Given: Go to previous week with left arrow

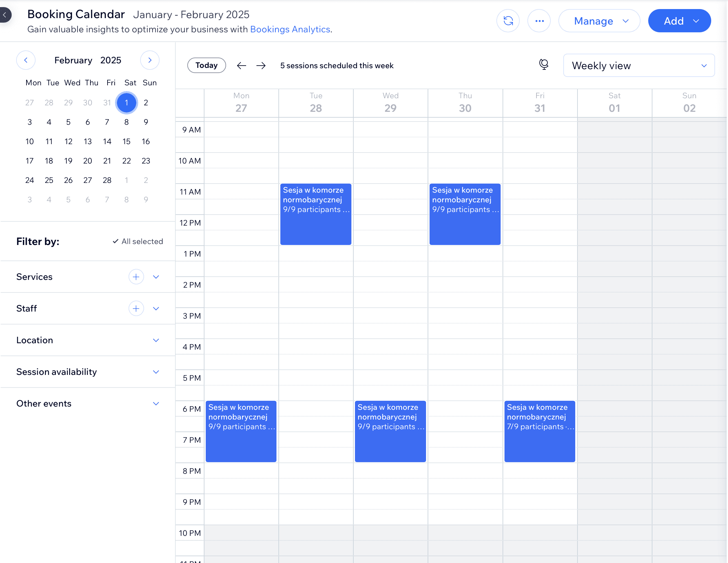Looking at the screenshot, I should click(241, 66).
